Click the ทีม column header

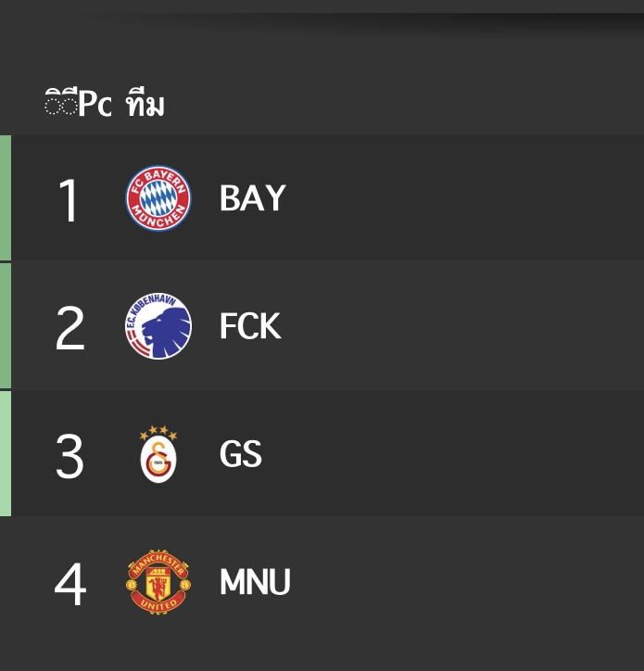145,104
